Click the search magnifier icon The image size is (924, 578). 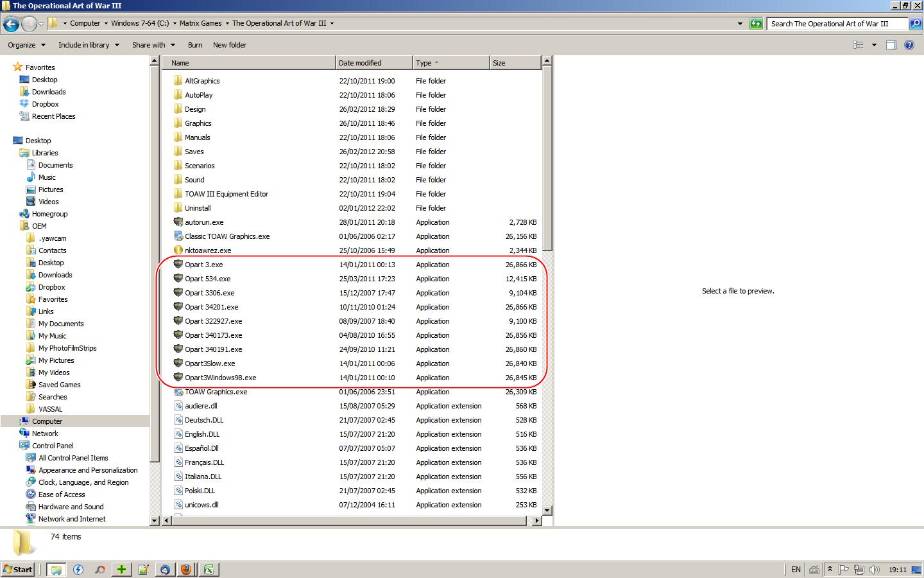tap(916, 24)
